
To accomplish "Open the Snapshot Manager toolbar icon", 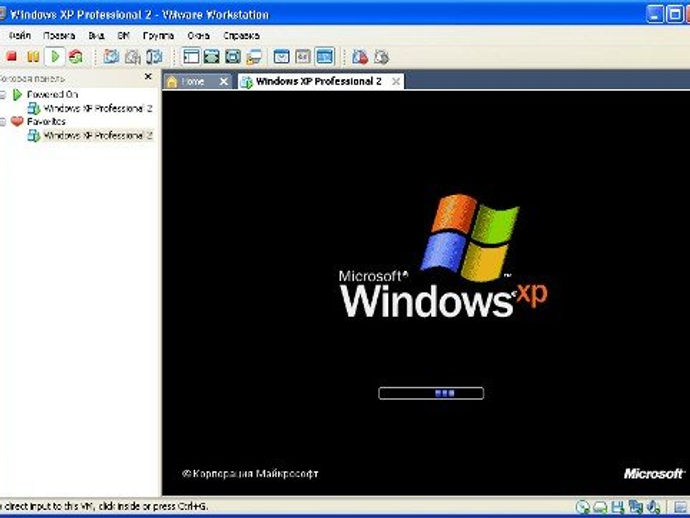I will pyautogui.click(x=154, y=56).
